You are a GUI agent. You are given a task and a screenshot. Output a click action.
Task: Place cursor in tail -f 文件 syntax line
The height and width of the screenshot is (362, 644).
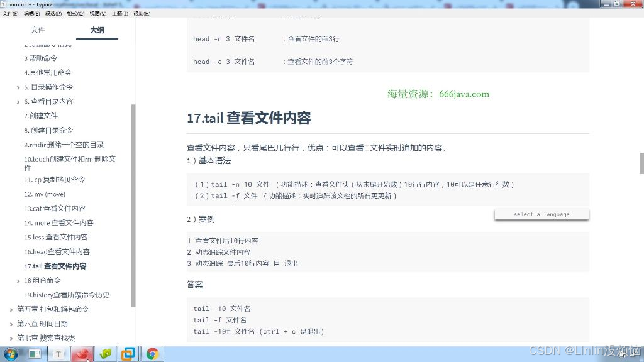tap(296, 196)
